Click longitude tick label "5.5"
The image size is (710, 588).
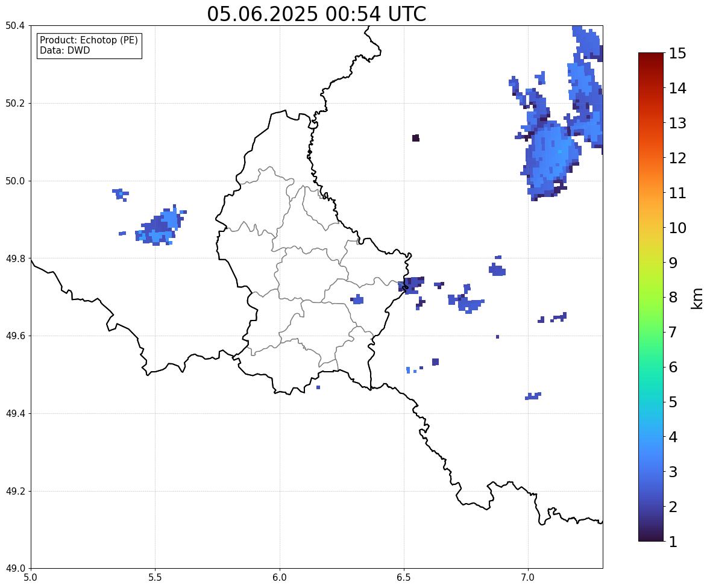tap(156, 577)
